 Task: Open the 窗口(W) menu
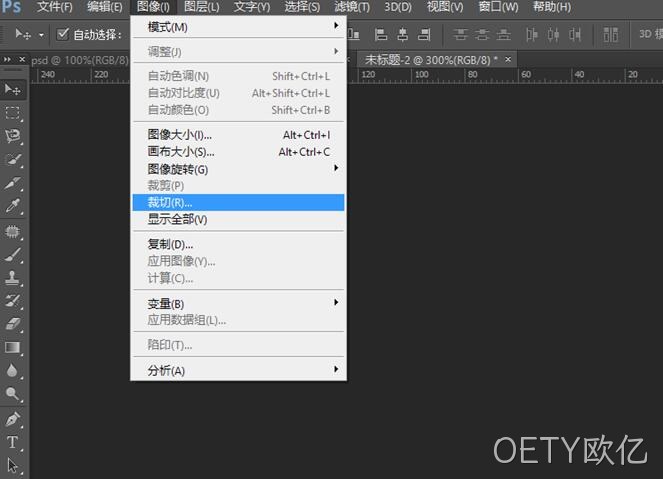point(498,7)
